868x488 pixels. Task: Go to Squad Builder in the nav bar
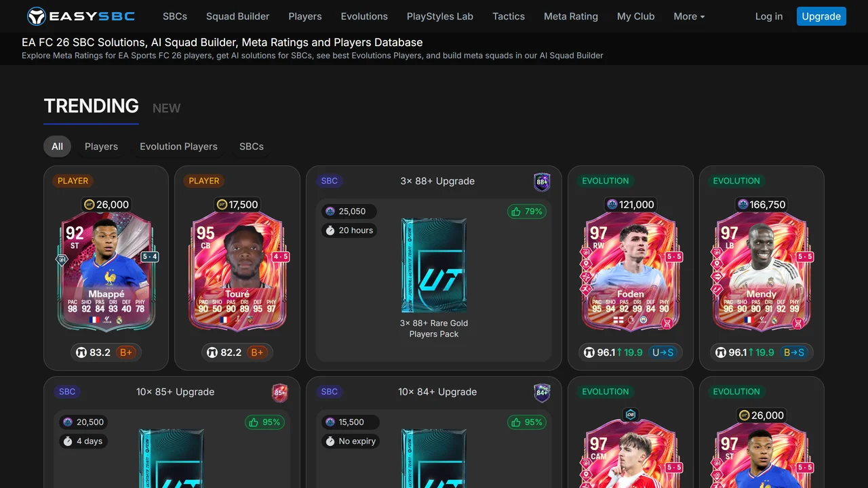pyautogui.click(x=238, y=16)
